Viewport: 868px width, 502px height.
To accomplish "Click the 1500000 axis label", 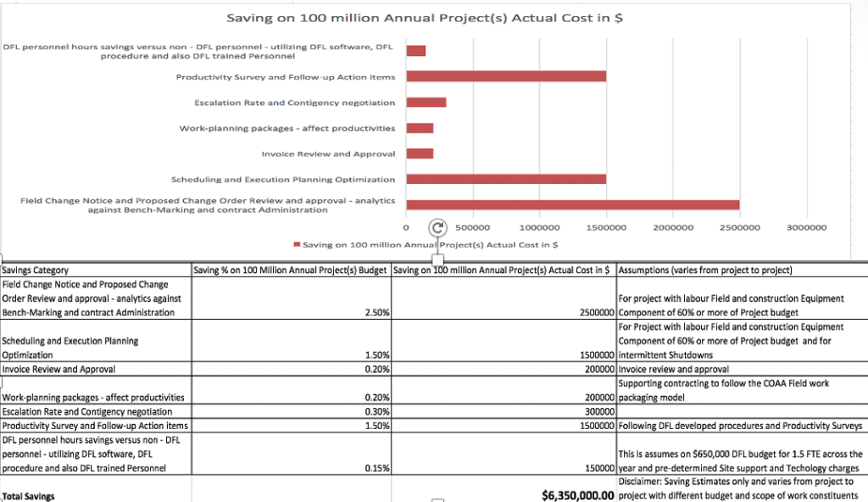I will (606, 227).
